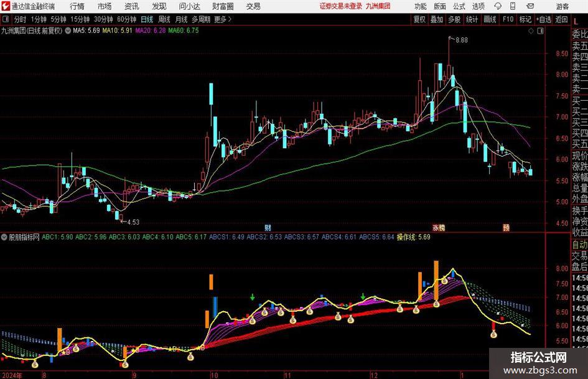Click 证券交易未登录 status link
The image size is (588, 379).
(341, 6)
